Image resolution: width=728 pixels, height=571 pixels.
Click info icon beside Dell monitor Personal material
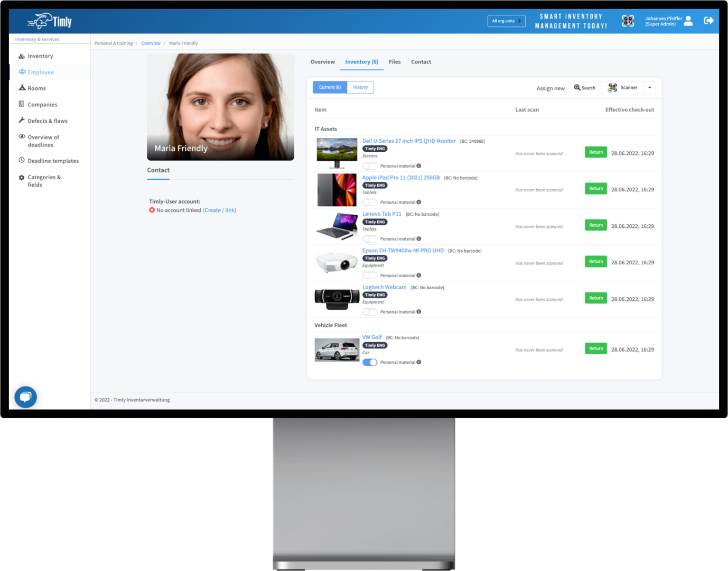419,165
